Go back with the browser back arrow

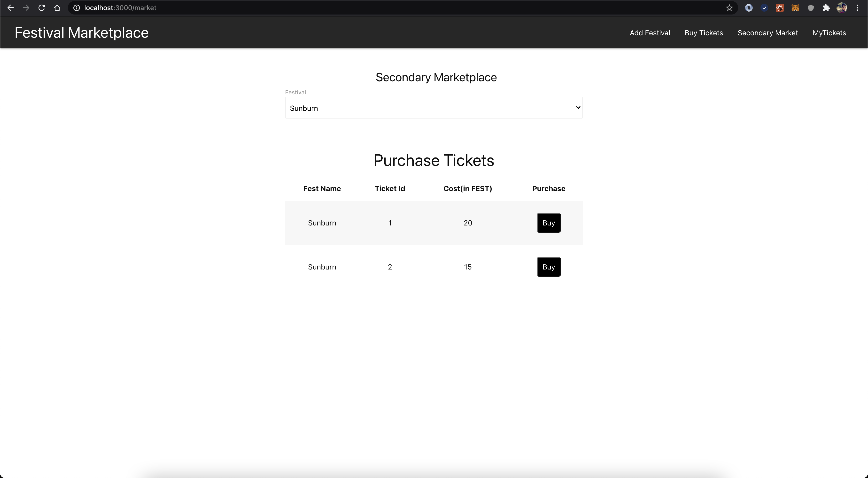tap(10, 8)
